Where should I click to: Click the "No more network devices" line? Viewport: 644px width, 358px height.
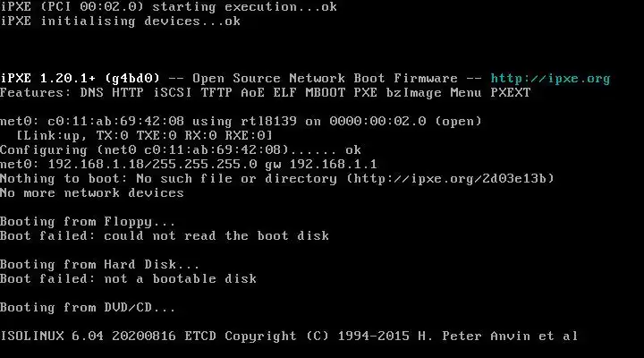point(91,192)
